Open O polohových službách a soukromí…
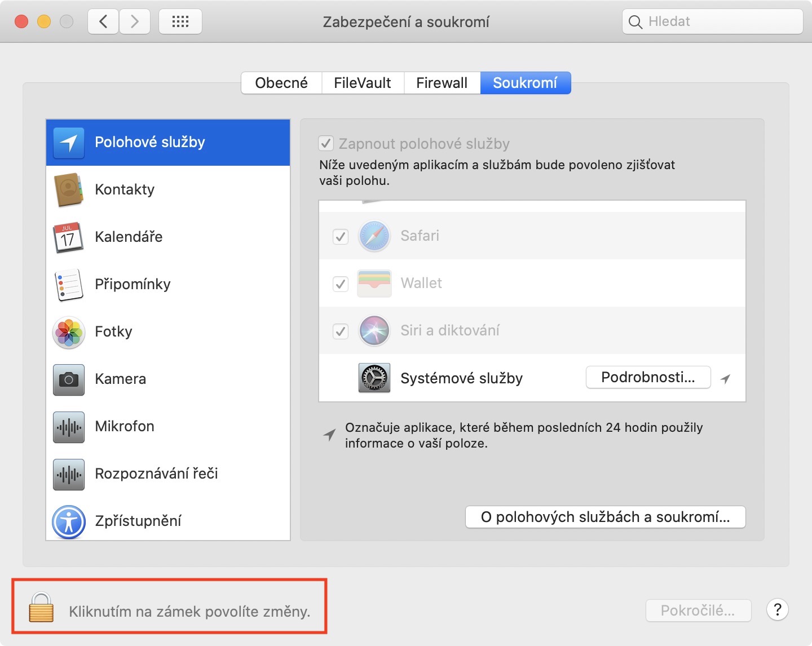 (605, 517)
